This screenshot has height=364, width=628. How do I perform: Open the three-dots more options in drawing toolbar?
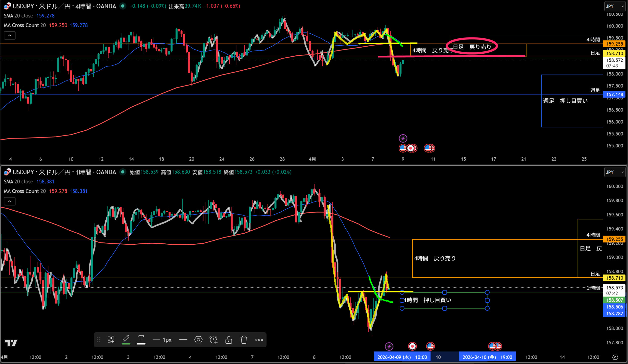pos(259,339)
